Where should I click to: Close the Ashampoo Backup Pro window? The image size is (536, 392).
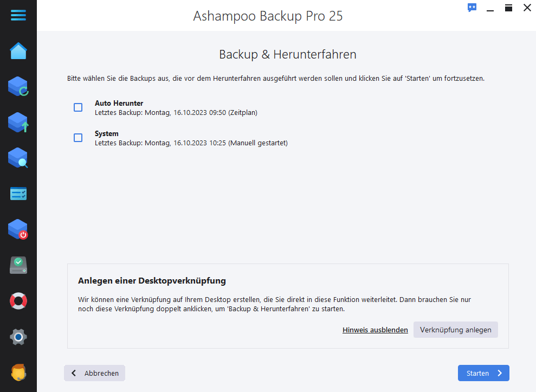527,8
